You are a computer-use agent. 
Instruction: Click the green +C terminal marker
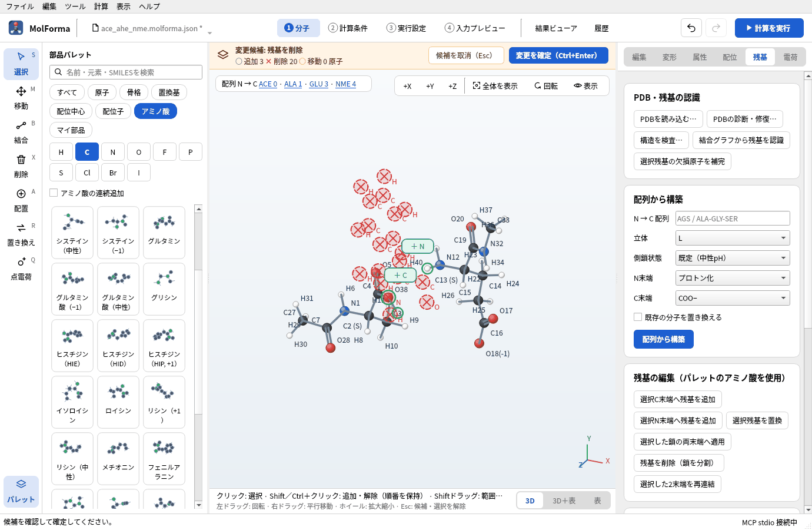401,275
